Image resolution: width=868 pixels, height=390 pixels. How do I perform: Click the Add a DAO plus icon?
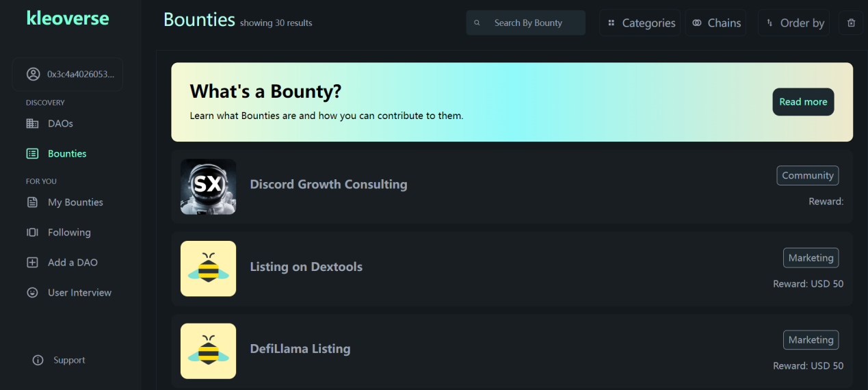click(32, 263)
